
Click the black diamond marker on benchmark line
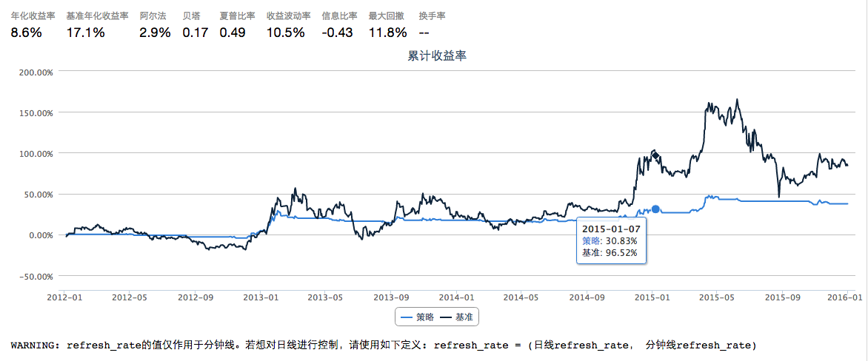[655, 154]
